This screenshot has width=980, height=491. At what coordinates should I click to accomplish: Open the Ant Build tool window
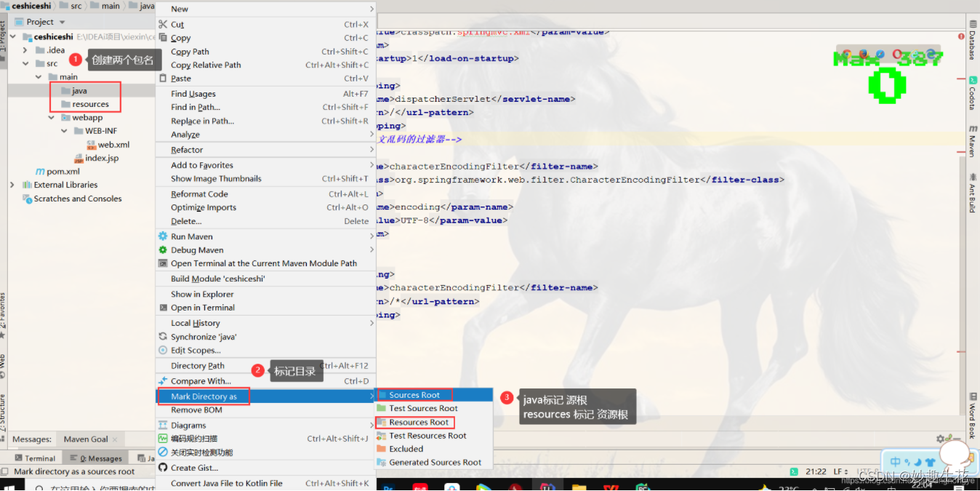[x=972, y=193]
